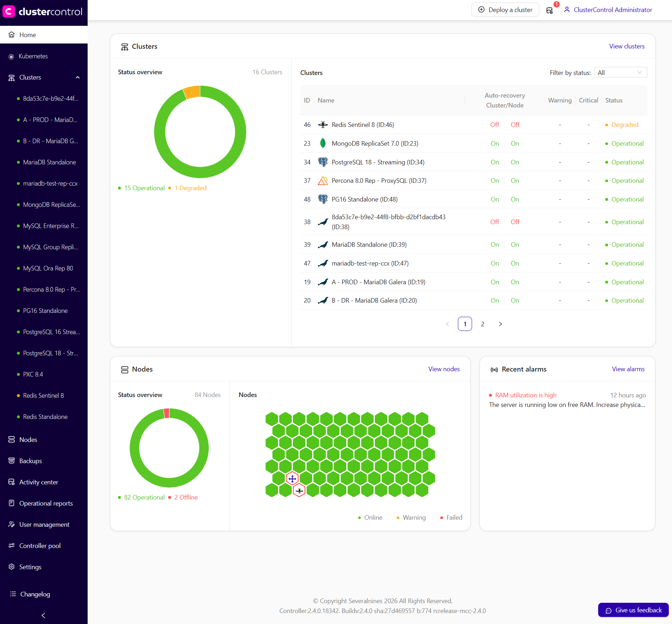The width and height of the screenshot is (672, 624).
Task: Click the failed Redis hexagon node
Action: [299, 490]
